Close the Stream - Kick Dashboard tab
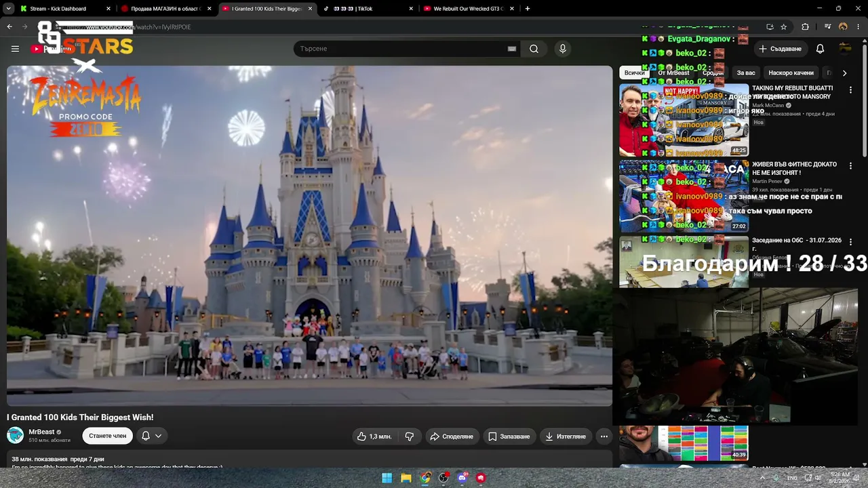 [x=108, y=9]
